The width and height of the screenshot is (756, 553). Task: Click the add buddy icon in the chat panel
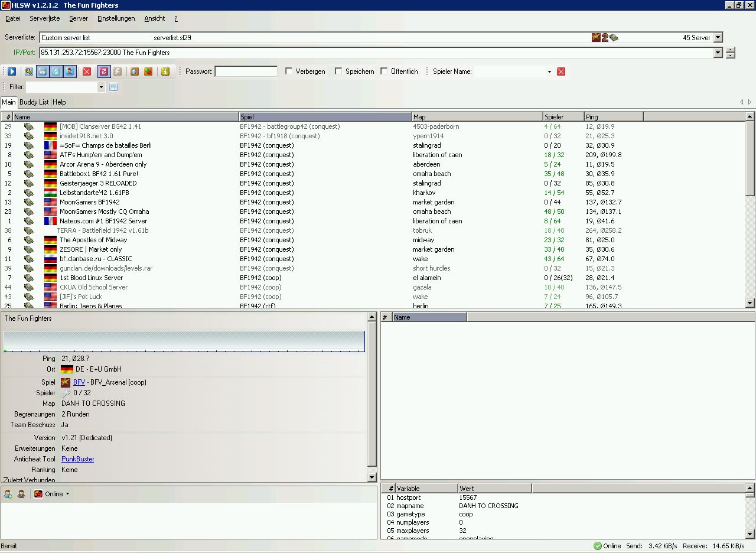pos(8,494)
